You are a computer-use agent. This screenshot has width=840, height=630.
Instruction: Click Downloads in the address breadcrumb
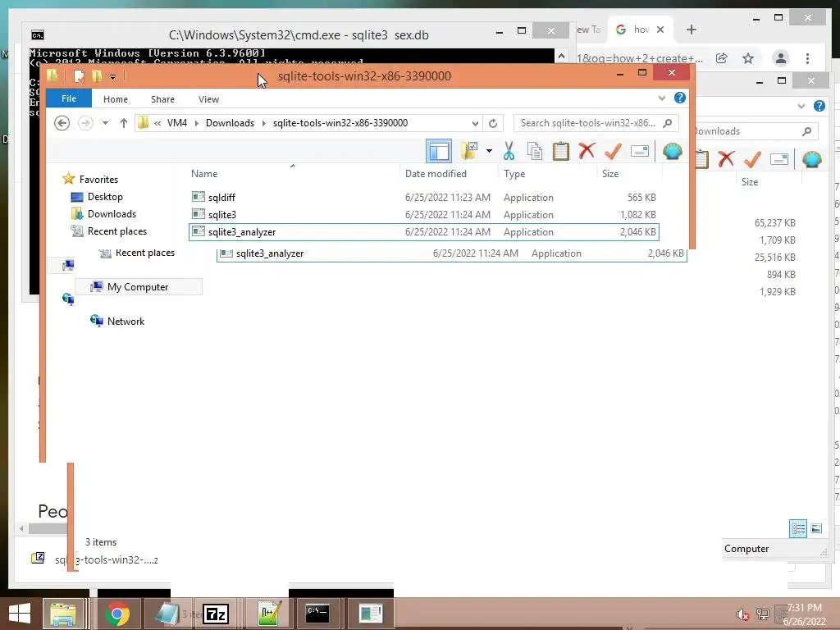(230, 123)
